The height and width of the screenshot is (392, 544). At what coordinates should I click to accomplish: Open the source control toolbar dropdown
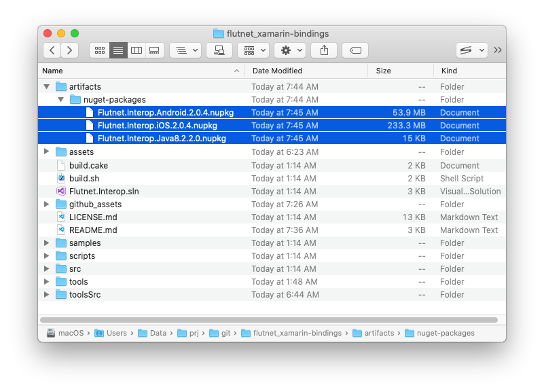click(x=472, y=50)
